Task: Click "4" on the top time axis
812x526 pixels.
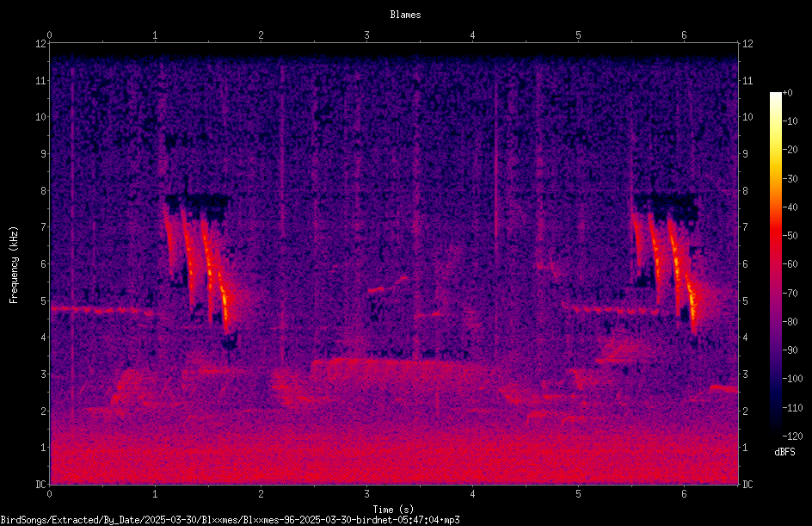Action: point(473,35)
